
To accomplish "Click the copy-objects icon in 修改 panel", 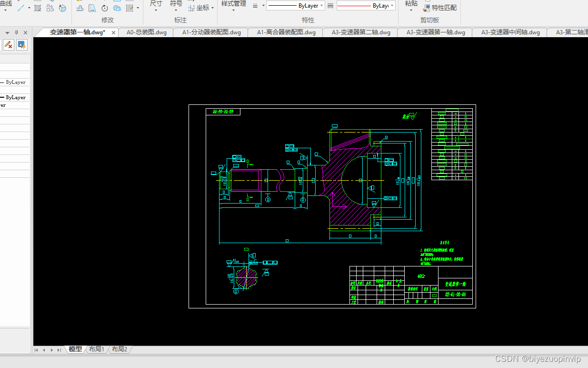I will pyautogui.click(x=117, y=8).
